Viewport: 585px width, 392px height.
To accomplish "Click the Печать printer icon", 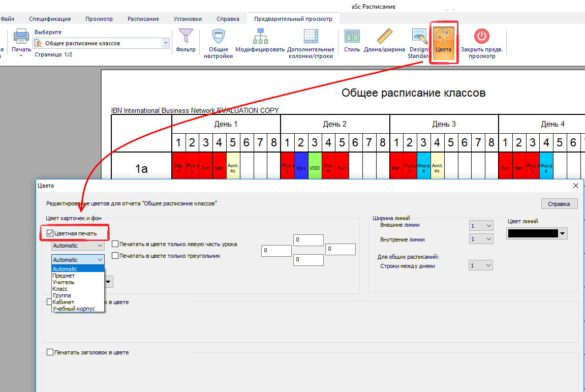I will (21, 37).
